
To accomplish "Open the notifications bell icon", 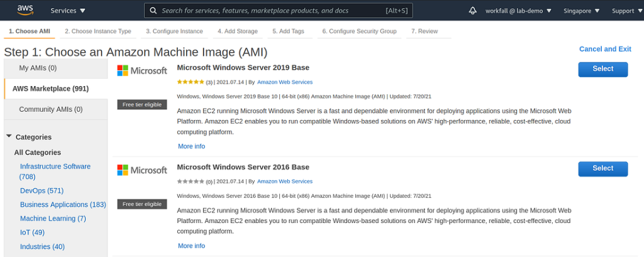I will point(473,11).
